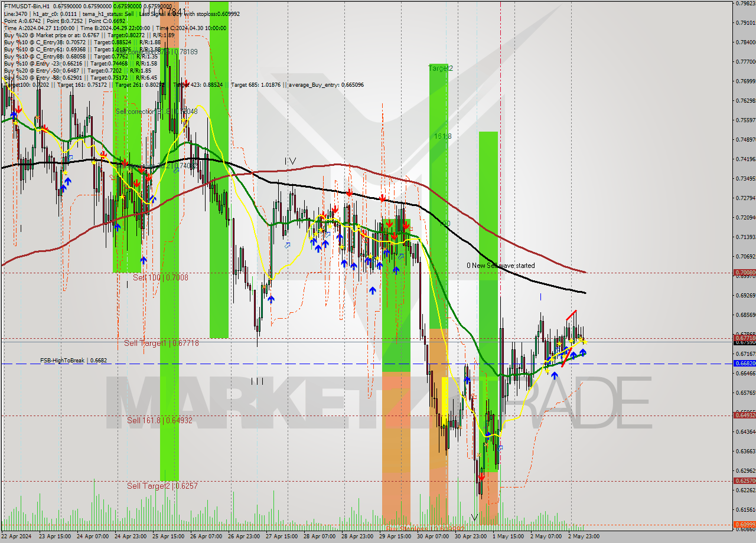The image size is (756, 543).
Task: Click 'Buy %20 @ Market price' line
Action: coord(89,35)
